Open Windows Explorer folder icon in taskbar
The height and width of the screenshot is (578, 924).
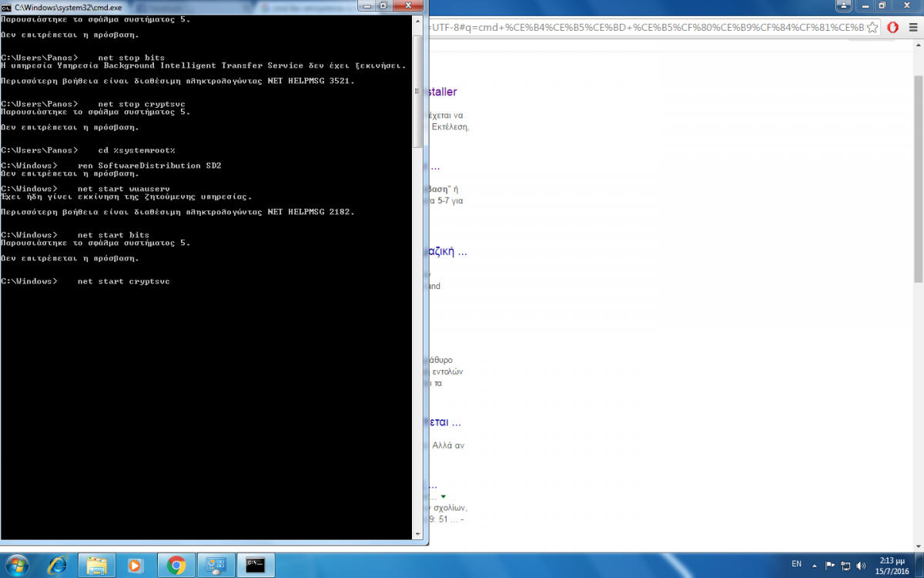(x=96, y=565)
